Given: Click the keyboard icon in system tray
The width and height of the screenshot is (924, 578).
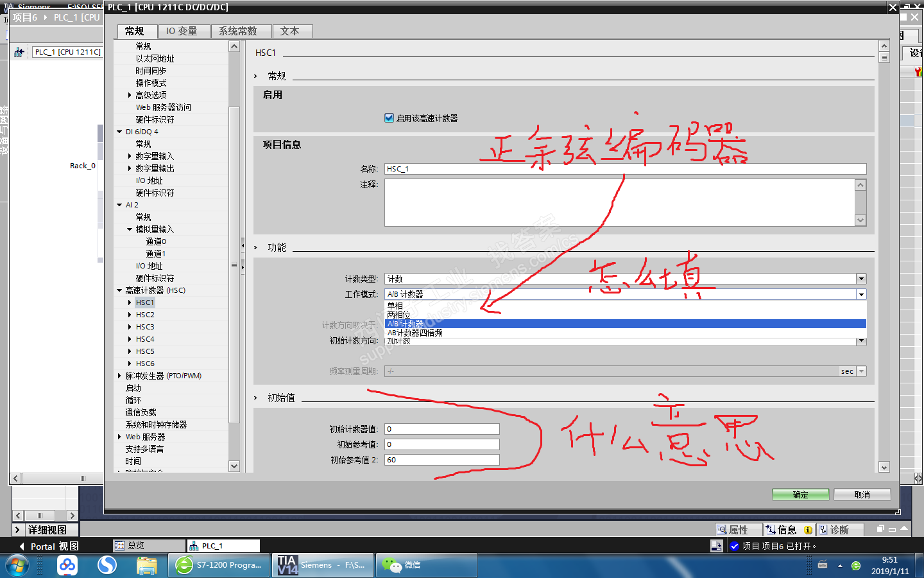Looking at the screenshot, I should coord(823,565).
